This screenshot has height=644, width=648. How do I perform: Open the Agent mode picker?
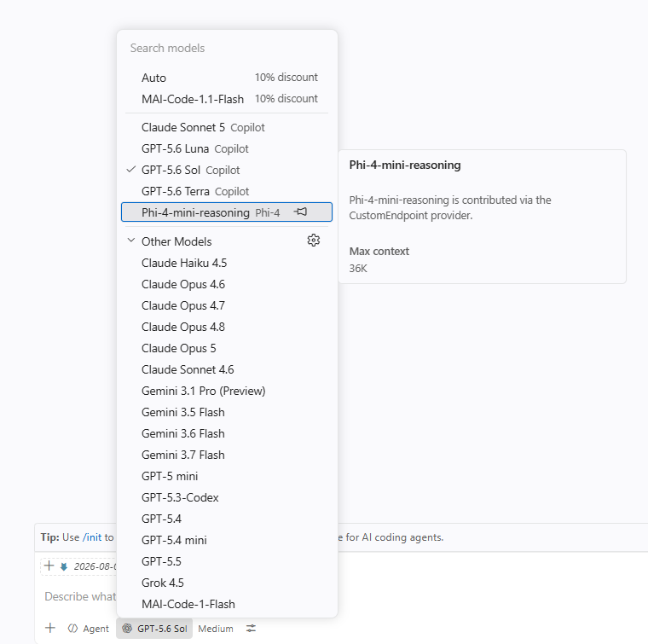pyautogui.click(x=88, y=629)
